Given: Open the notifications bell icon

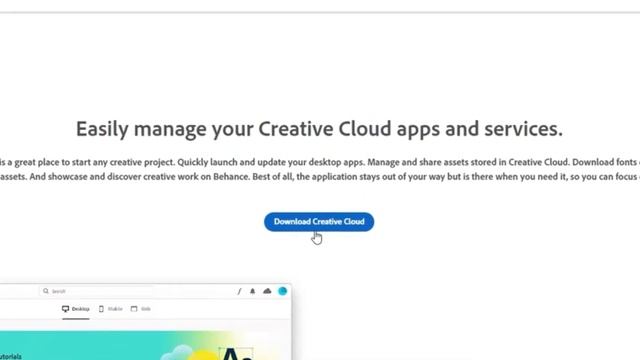Looking at the screenshot, I should [x=252, y=291].
